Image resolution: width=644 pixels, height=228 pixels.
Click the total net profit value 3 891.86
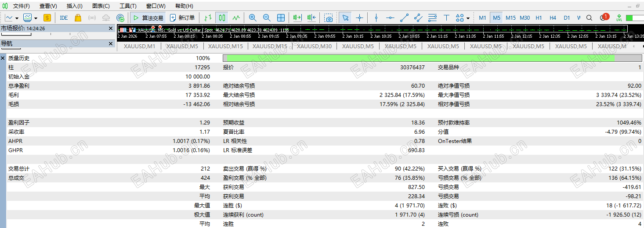pyautogui.click(x=199, y=86)
